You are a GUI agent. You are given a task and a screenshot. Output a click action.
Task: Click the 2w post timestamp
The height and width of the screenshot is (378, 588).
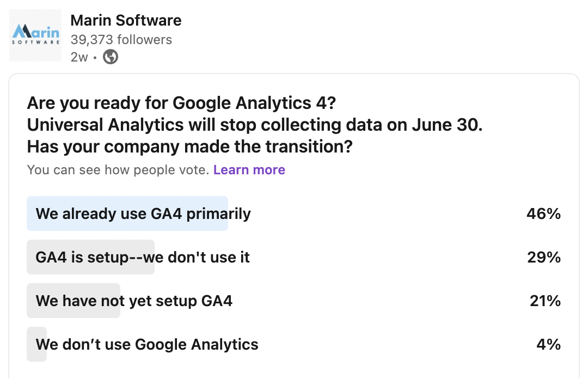coord(78,57)
